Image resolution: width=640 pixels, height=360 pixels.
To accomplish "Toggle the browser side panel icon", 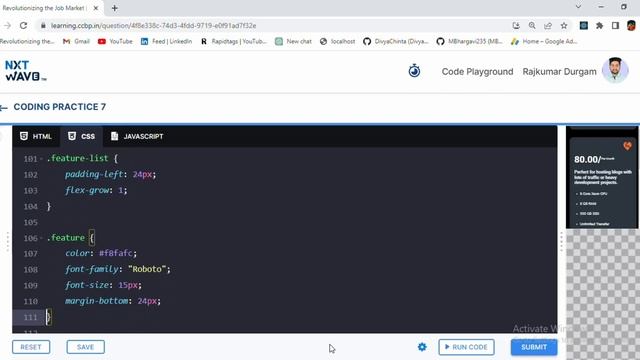I will pos(616,25).
